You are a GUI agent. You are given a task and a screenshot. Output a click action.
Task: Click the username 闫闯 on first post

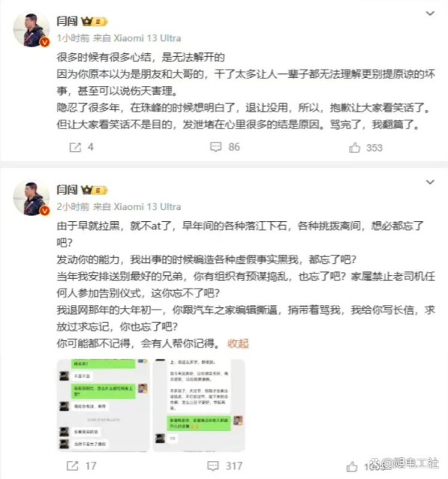point(67,22)
